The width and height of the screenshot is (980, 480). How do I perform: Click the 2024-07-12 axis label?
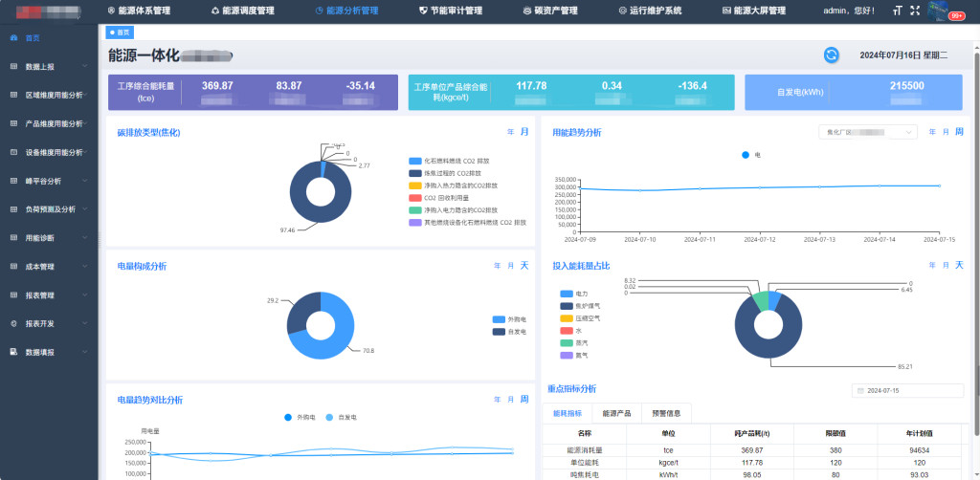(760, 239)
